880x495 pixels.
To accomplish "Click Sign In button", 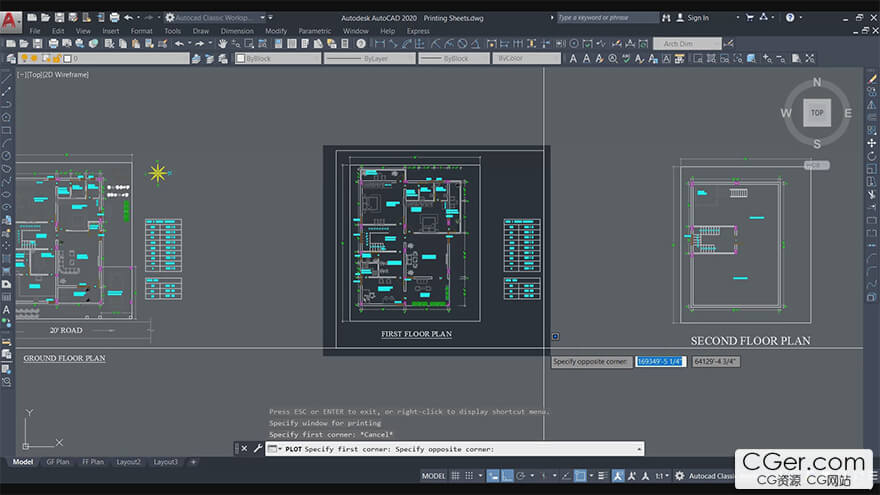I will (x=693, y=18).
